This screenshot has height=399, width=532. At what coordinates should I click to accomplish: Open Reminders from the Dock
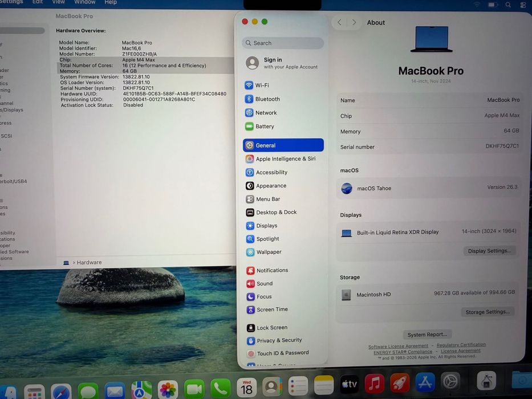298,386
